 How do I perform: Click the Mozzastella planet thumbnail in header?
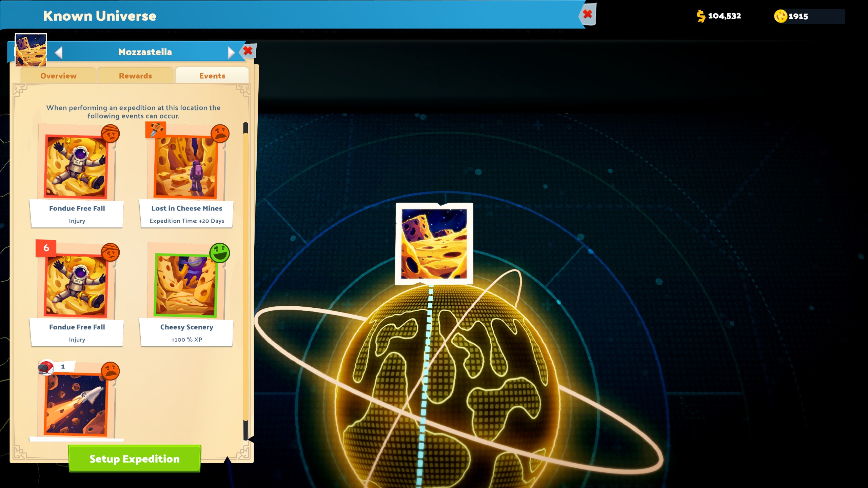(x=31, y=50)
